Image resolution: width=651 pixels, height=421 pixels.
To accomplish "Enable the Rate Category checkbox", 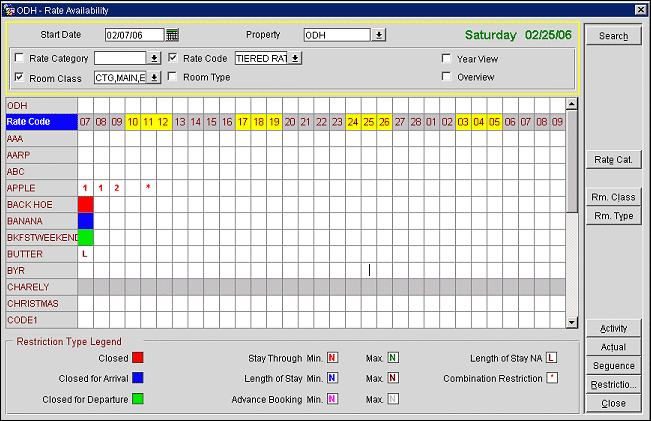I will tap(21, 58).
